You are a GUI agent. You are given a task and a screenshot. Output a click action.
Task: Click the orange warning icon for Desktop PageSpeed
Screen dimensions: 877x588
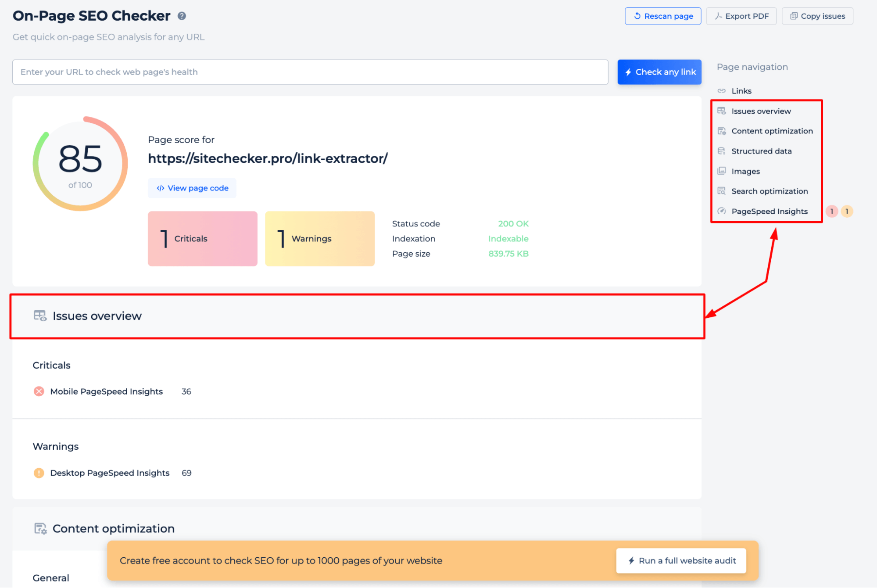39,473
